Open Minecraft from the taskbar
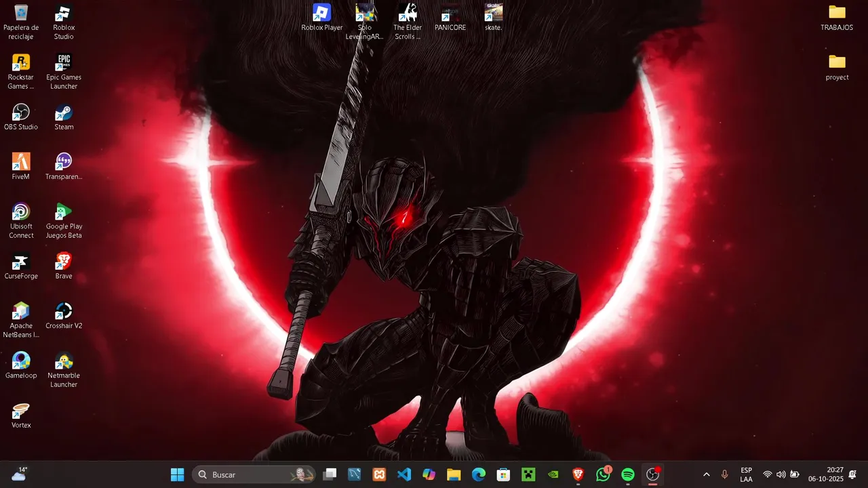 [x=528, y=474]
